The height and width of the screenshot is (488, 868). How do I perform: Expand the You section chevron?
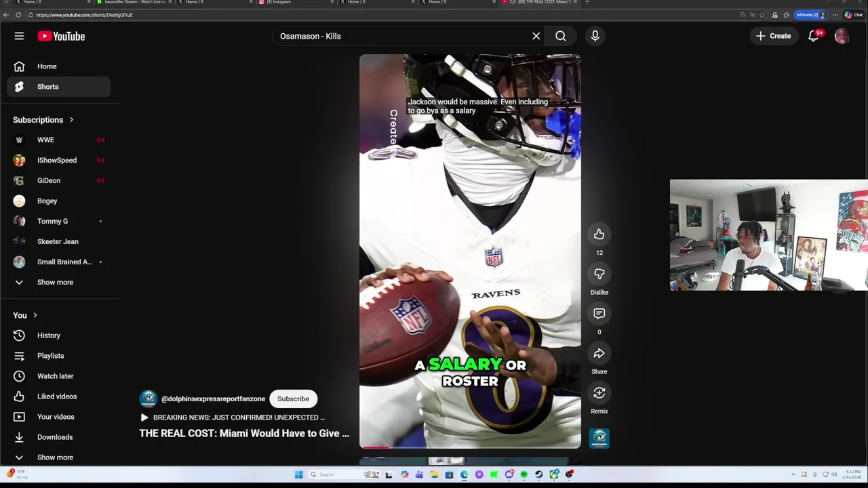point(35,315)
